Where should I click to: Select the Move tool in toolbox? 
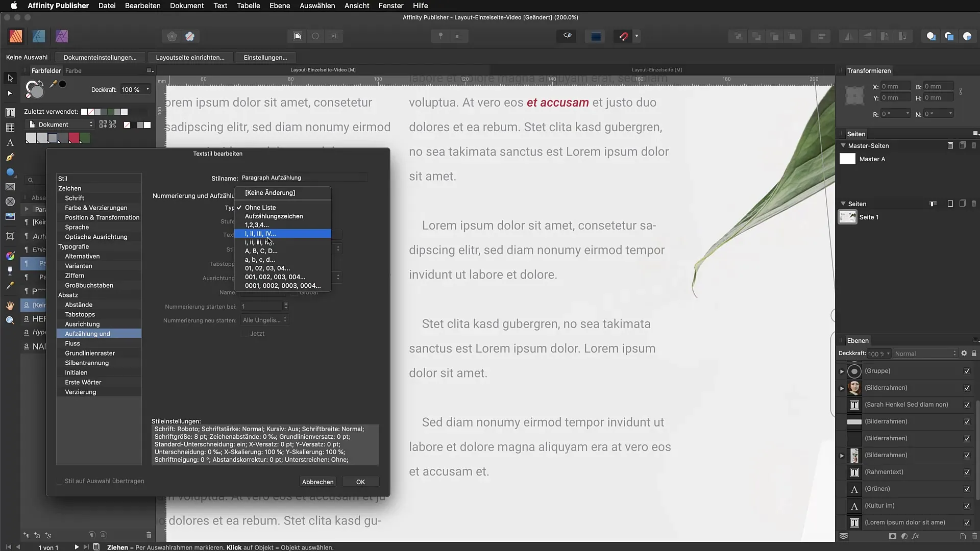(x=10, y=78)
